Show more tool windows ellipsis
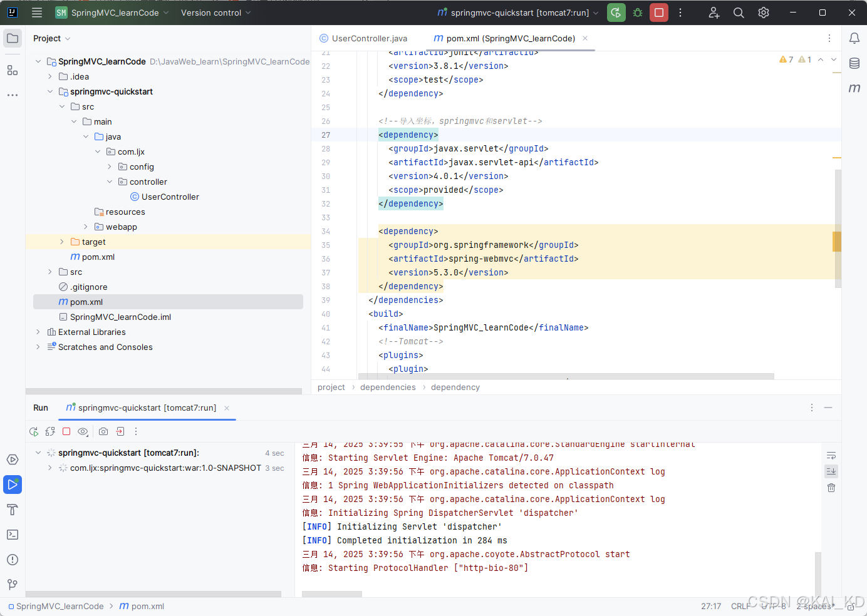867x616 pixels. coord(13,95)
